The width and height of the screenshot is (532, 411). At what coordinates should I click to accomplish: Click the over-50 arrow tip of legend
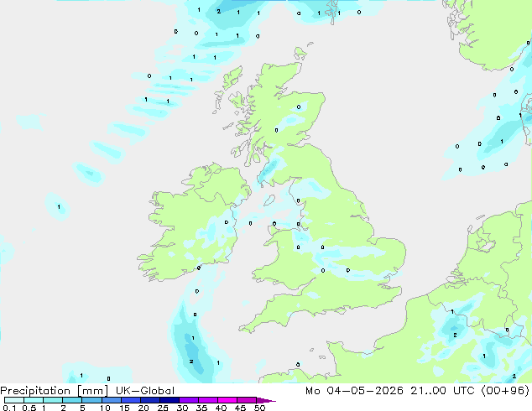[x=266, y=400]
